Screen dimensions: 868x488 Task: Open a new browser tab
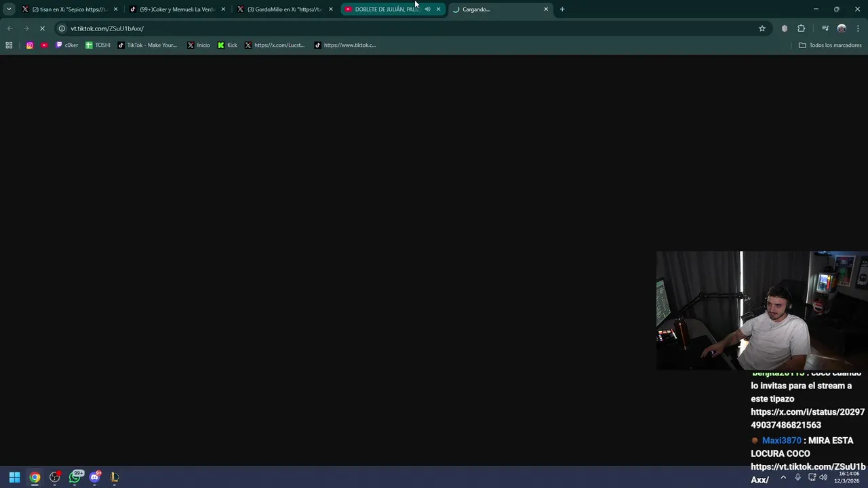[562, 9]
